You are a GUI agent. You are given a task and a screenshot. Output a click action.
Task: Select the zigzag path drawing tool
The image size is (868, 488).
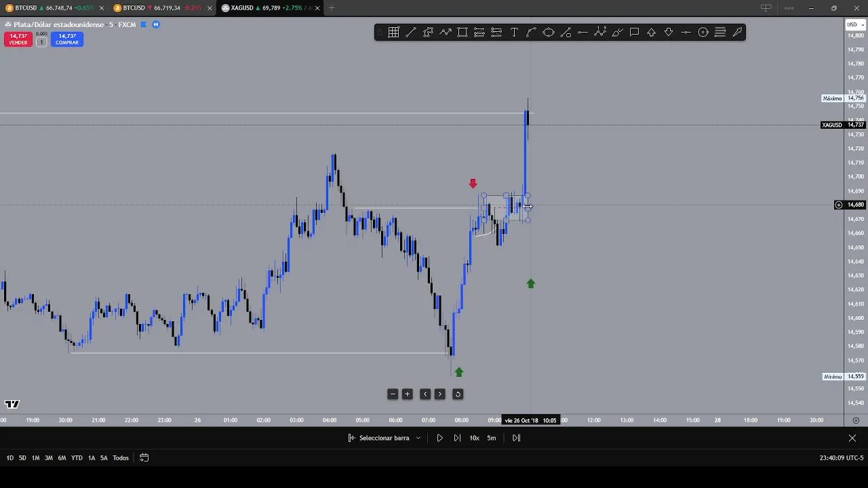point(446,33)
